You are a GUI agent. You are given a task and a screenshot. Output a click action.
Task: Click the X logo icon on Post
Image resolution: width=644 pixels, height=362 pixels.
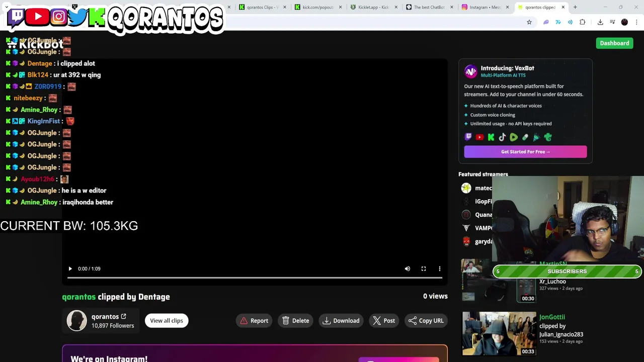click(377, 321)
